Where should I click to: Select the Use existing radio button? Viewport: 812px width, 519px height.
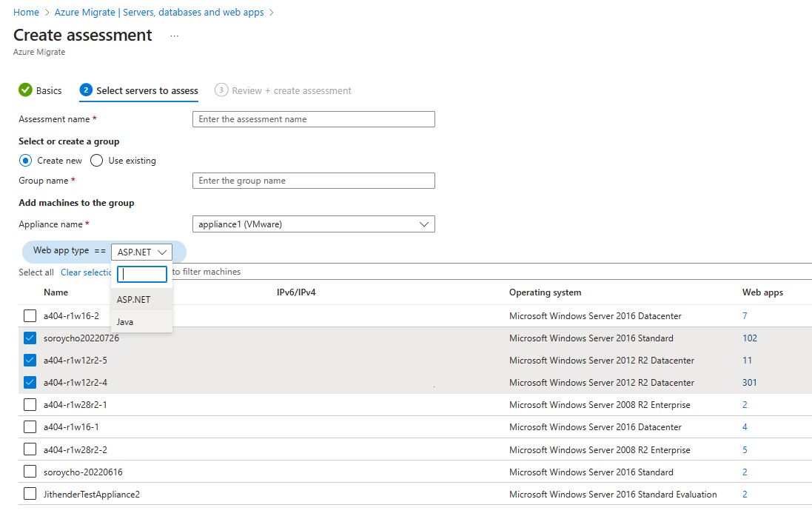point(96,160)
